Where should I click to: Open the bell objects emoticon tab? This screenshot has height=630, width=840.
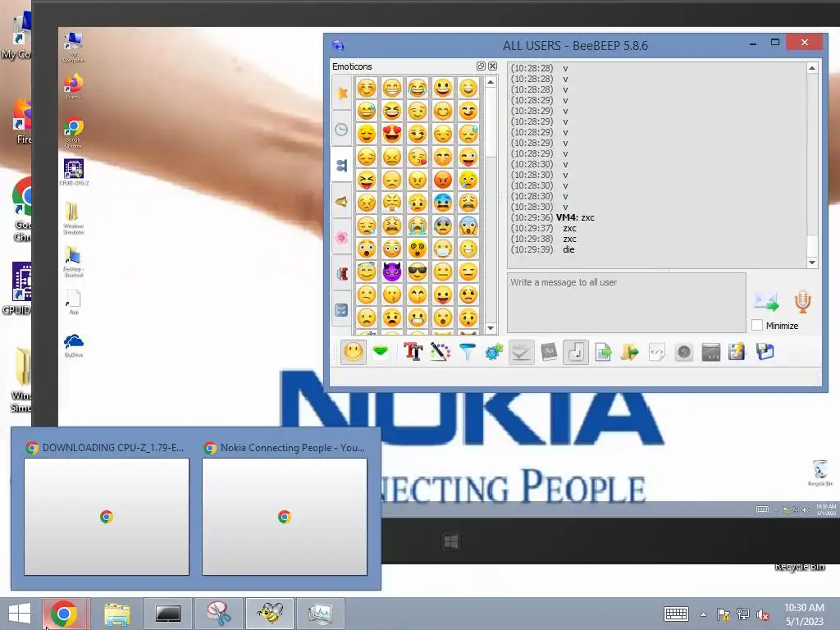(x=342, y=202)
